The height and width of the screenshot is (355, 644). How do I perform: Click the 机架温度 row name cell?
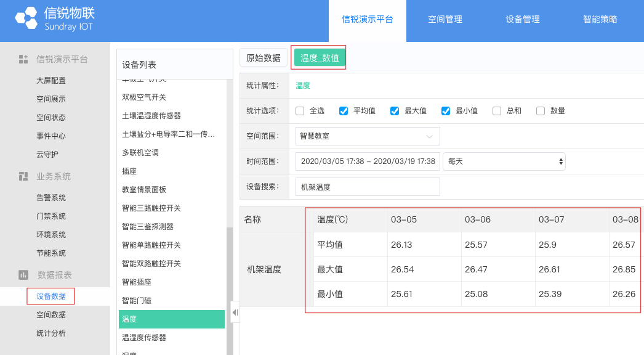click(x=276, y=269)
